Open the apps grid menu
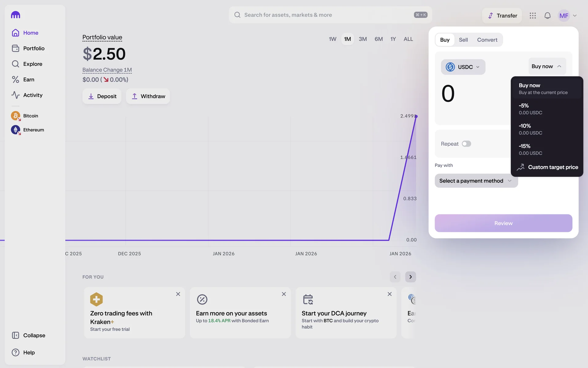 [533, 16]
